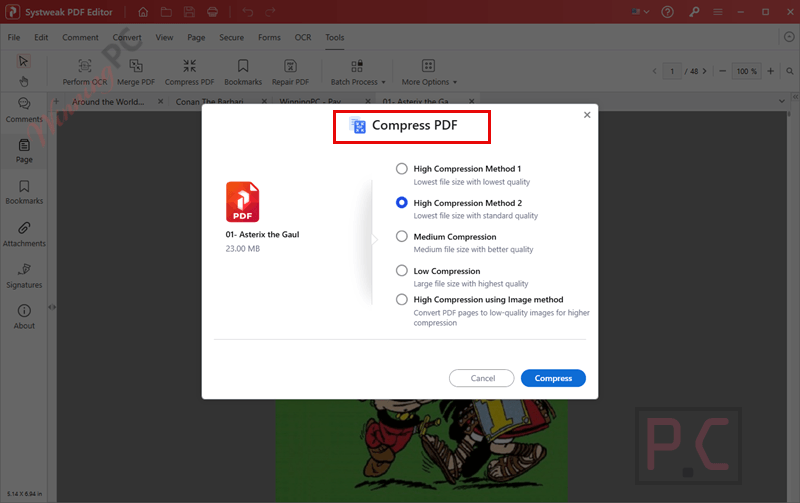The image size is (800, 503).
Task: Go to next page arrow
Action: click(705, 71)
